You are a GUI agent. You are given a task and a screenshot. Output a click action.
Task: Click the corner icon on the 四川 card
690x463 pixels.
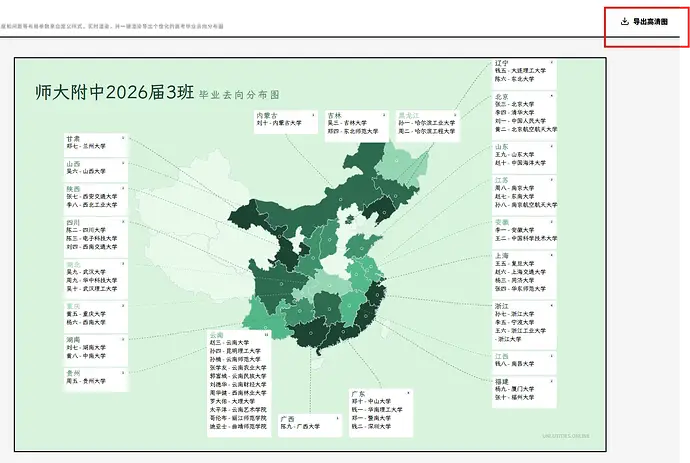click(123, 221)
